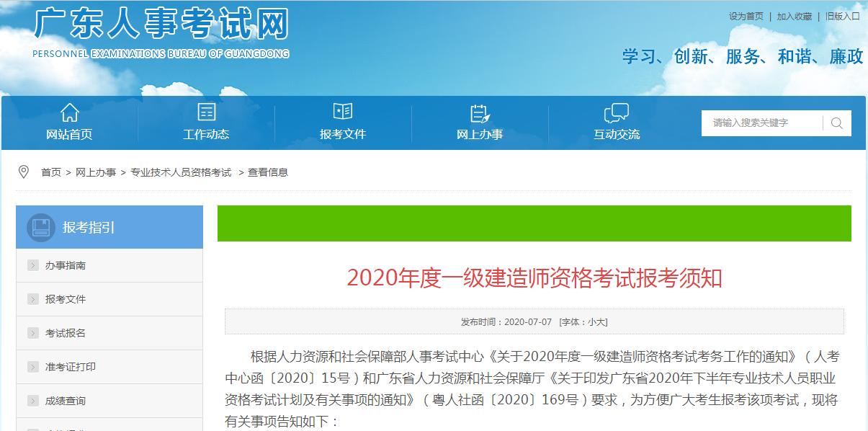Click the chat bubble icon above 互动交流

click(x=615, y=112)
